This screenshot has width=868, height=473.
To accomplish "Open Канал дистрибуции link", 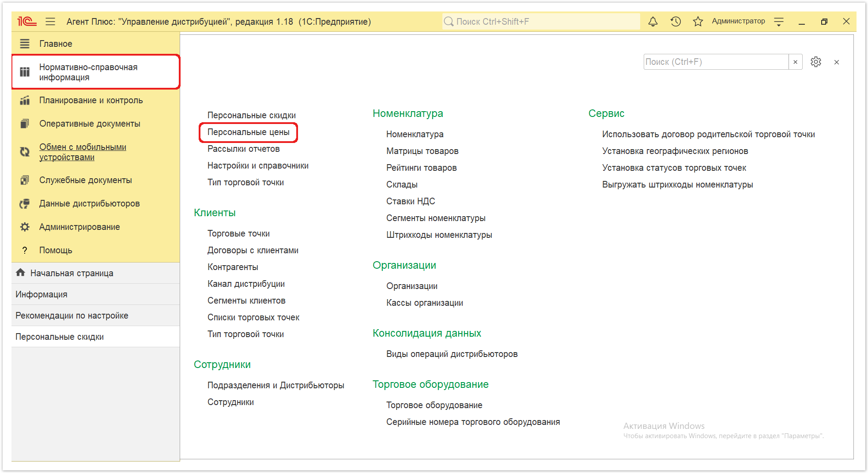I will coord(246,284).
